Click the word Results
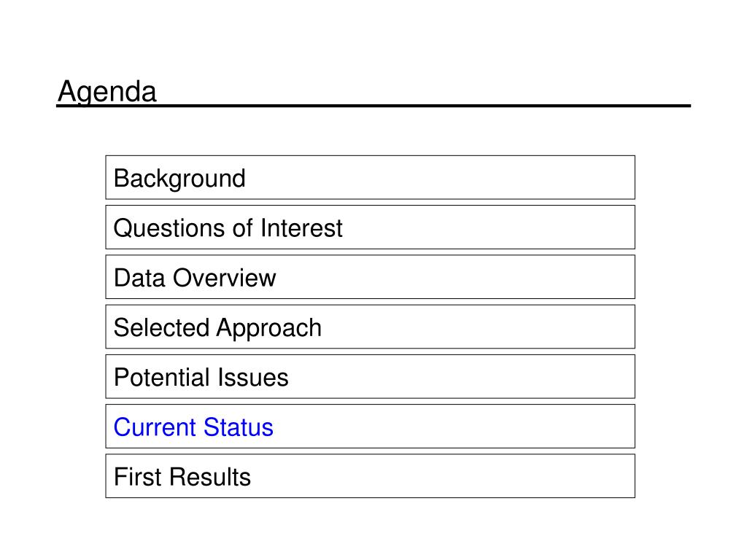Viewport: 747px width, 560px height. pyautogui.click(x=210, y=477)
